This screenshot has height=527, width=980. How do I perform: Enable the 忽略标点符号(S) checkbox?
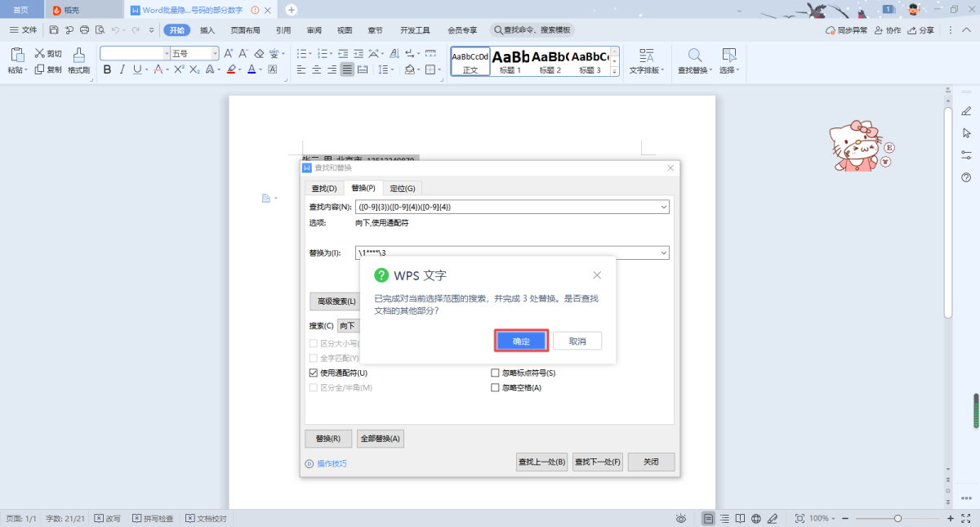[x=495, y=373]
